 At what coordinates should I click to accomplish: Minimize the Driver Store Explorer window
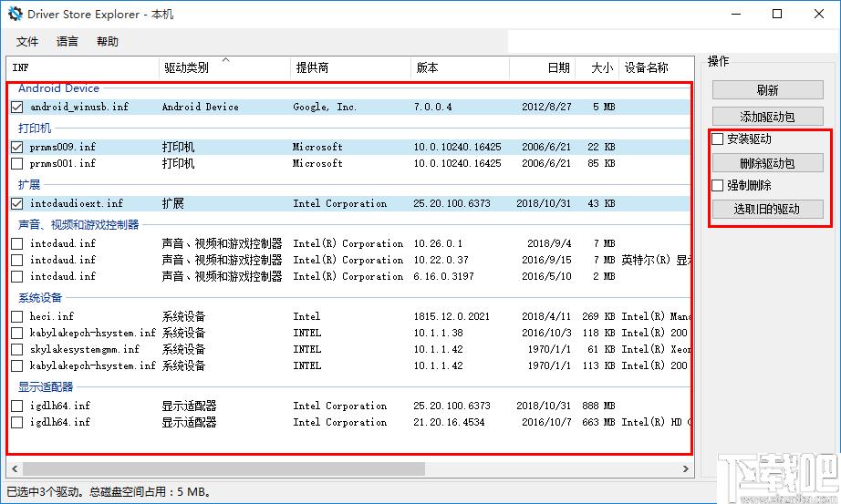pyautogui.click(x=736, y=14)
